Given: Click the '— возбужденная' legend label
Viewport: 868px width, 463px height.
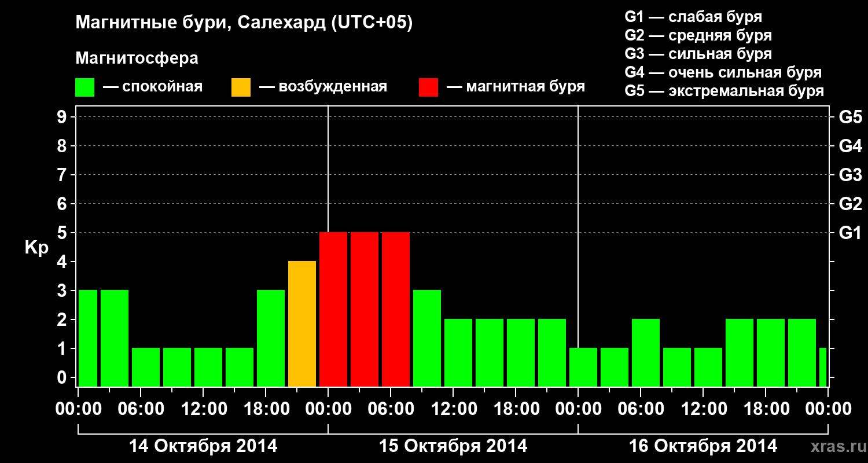Looking at the screenshot, I should (x=323, y=87).
